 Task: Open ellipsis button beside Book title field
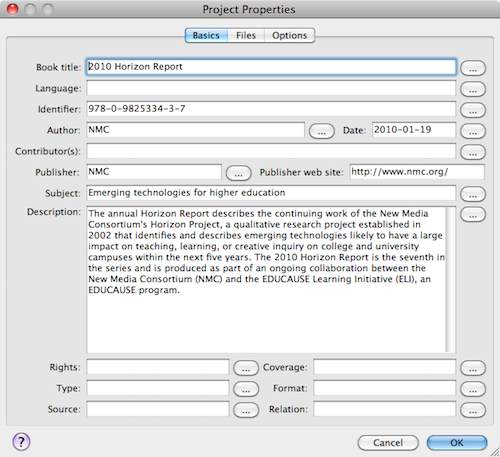[x=473, y=68]
